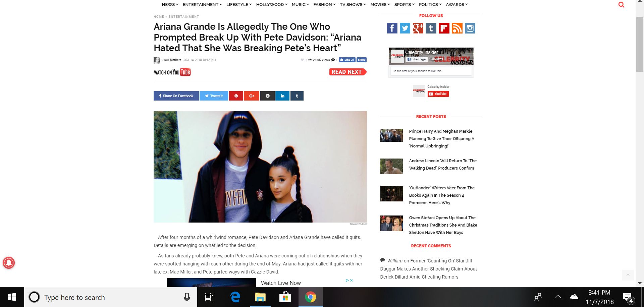The width and height of the screenshot is (644, 307).
Task: Open the Tumblr follow icon
Action: tap(431, 28)
